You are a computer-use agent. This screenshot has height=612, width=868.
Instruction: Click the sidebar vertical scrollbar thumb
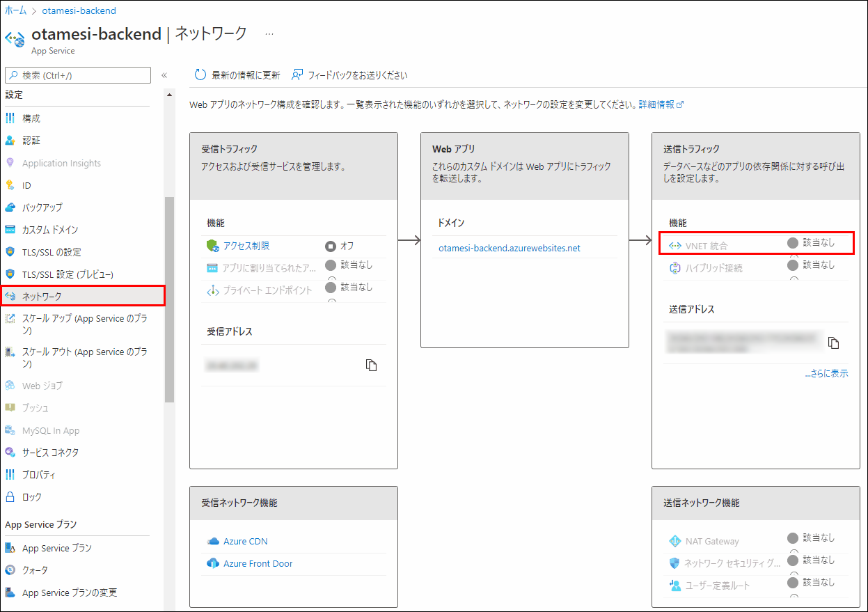point(169,299)
